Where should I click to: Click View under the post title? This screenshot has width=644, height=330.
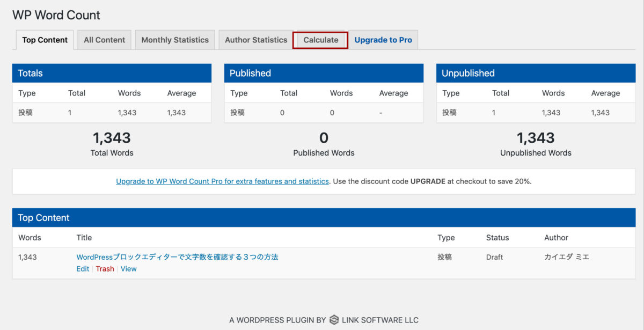tap(128, 269)
